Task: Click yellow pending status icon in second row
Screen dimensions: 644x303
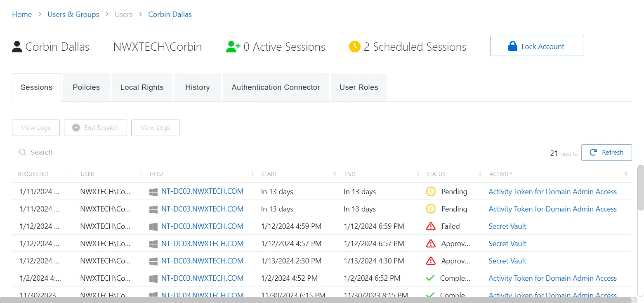Action: [431, 209]
